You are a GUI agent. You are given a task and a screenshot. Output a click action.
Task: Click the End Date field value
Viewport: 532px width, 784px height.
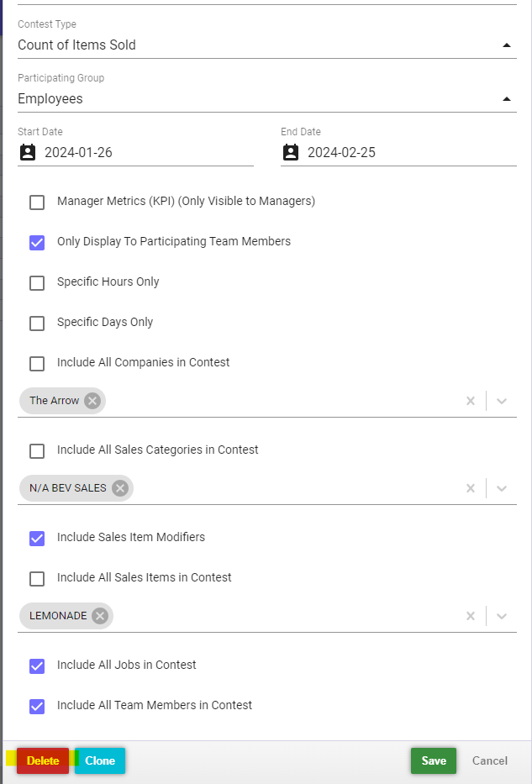point(341,152)
